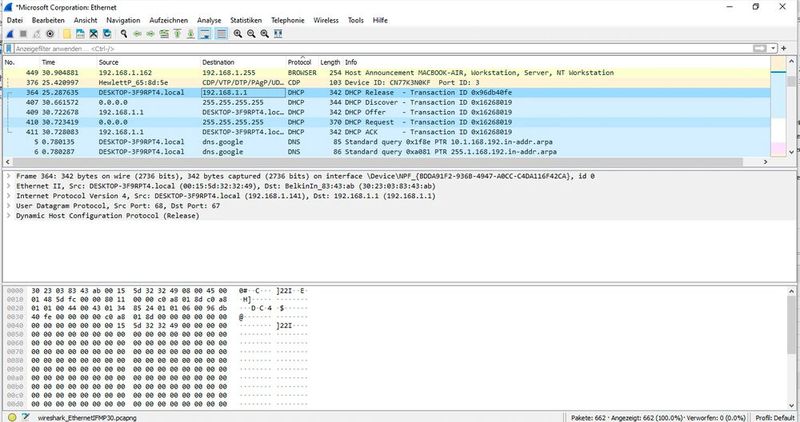The image size is (800, 422).
Task: Toggle auto-scroll during live capture
Action: [x=205, y=34]
